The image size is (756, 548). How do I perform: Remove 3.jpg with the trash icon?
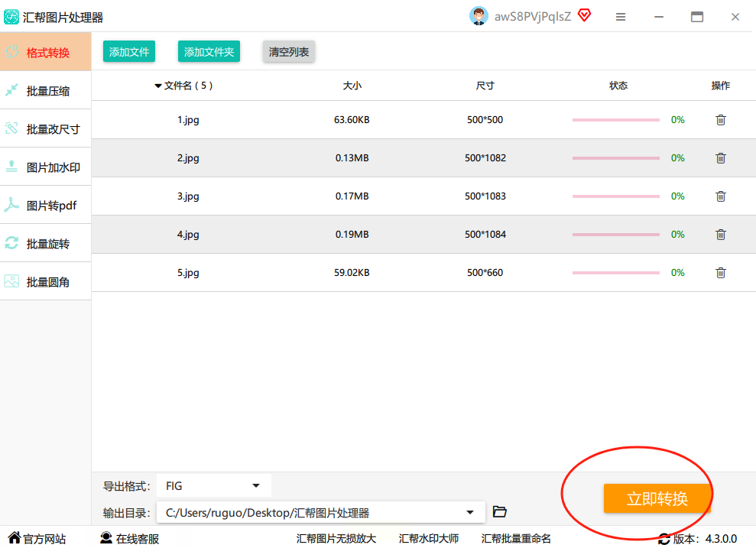[x=720, y=196]
